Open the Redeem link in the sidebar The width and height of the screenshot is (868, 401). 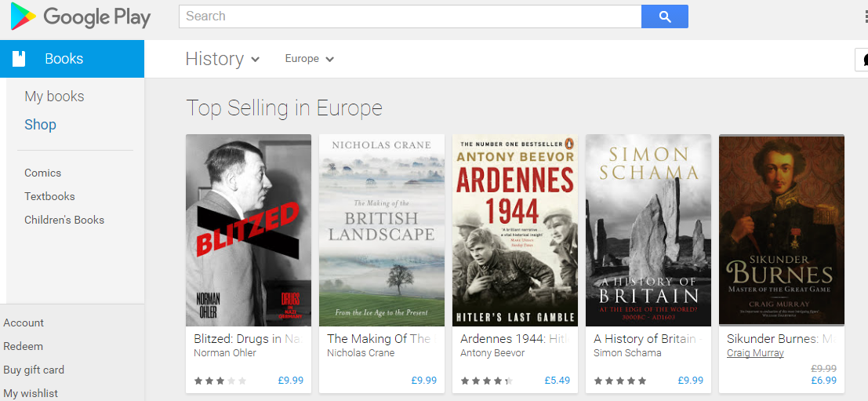pos(23,346)
